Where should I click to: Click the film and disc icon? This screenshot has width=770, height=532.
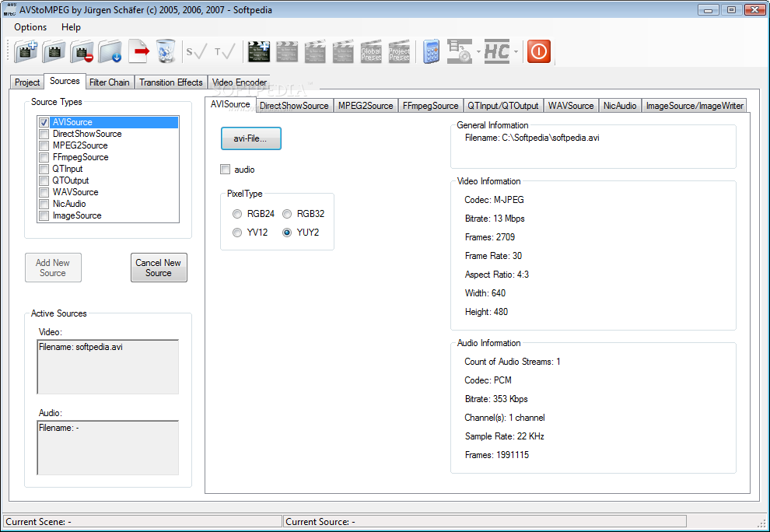[x=460, y=51]
